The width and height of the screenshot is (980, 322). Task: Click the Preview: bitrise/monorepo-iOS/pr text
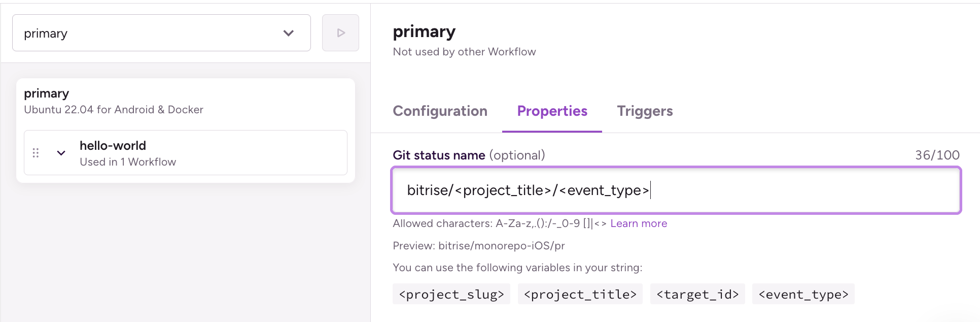point(479,246)
